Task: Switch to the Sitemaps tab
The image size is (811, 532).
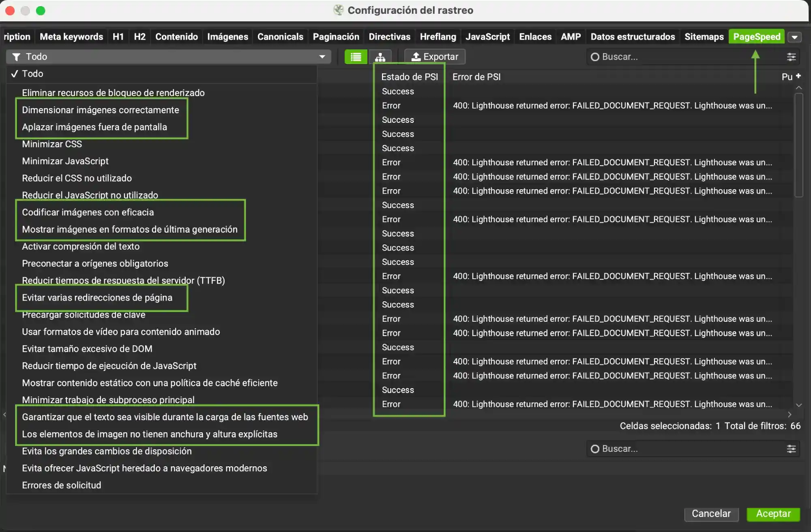Action: coord(704,37)
